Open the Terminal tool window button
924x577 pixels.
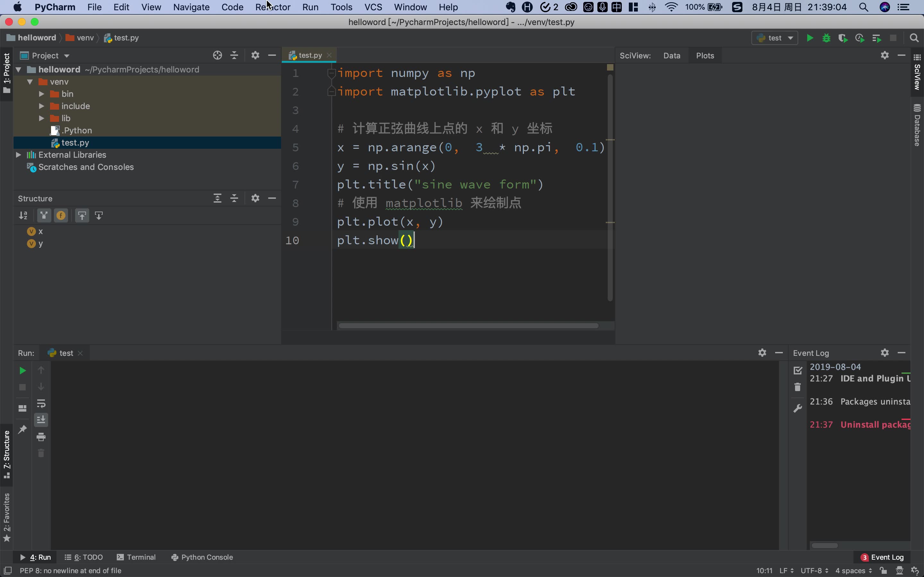(136, 557)
